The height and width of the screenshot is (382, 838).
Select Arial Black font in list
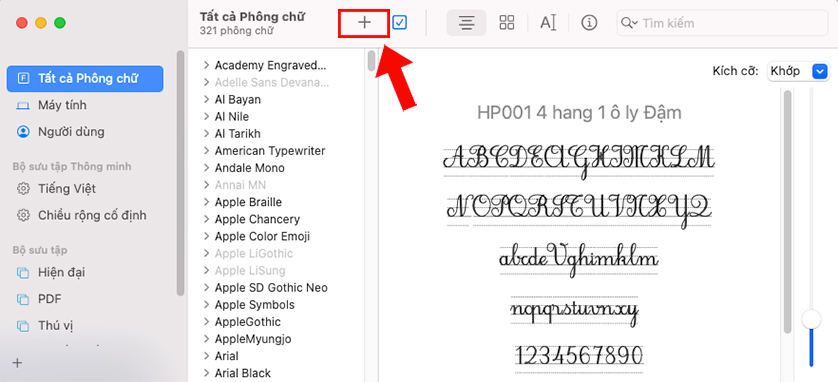[x=243, y=373]
